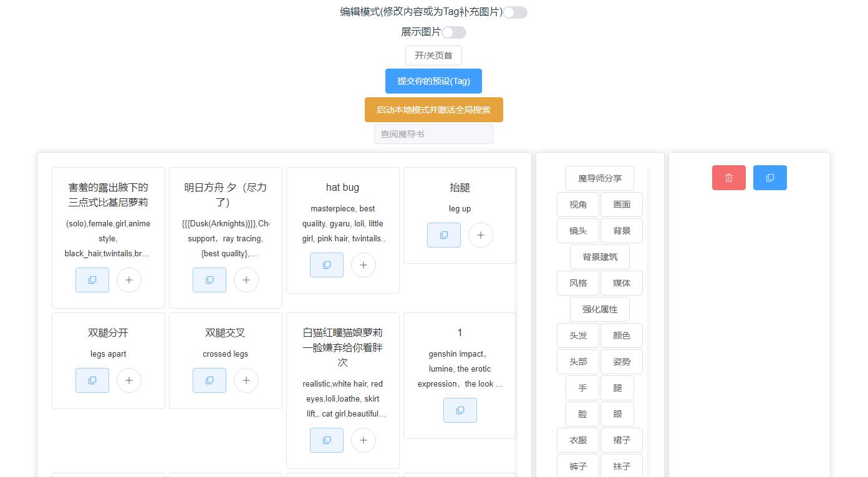Add 'leg up' tag using plus icon
This screenshot has width=868, height=477.
(480, 235)
